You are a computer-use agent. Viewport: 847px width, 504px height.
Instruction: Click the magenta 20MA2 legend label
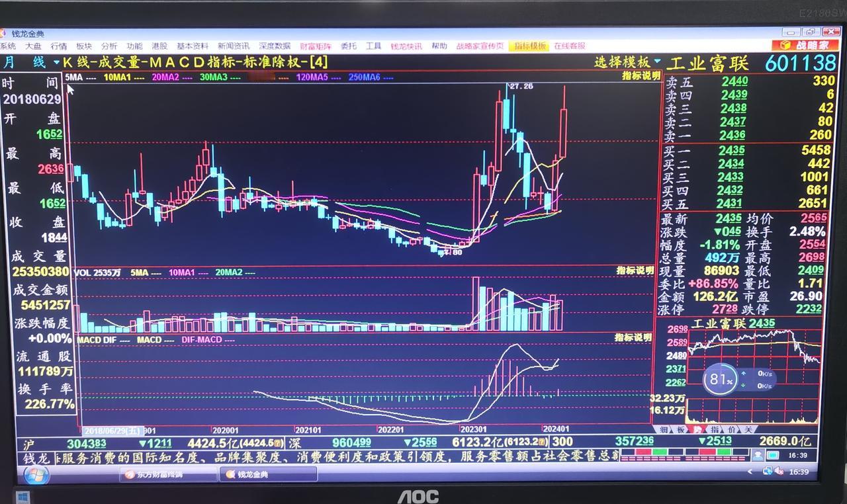pos(164,77)
